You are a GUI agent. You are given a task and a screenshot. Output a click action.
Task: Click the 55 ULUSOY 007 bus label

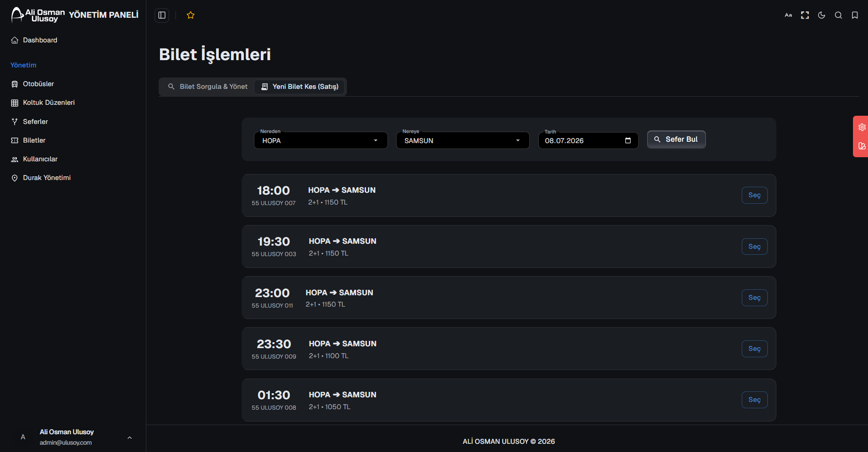pos(274,203)
